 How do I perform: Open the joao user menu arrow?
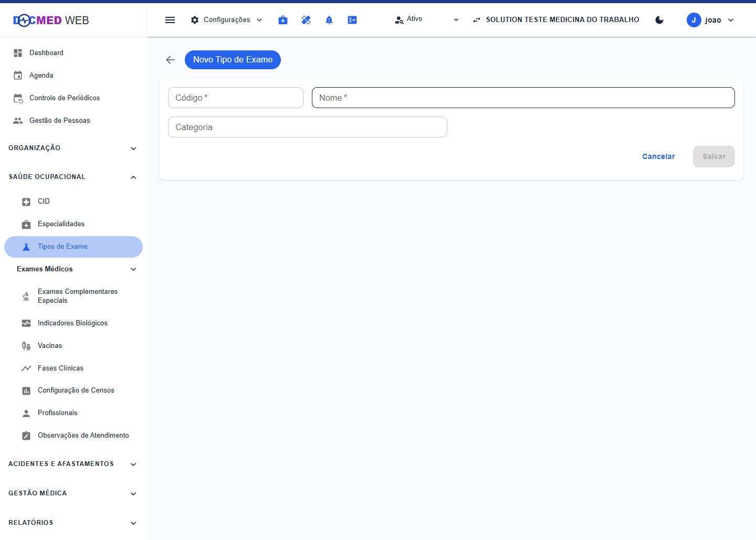(x=731, y=20)
